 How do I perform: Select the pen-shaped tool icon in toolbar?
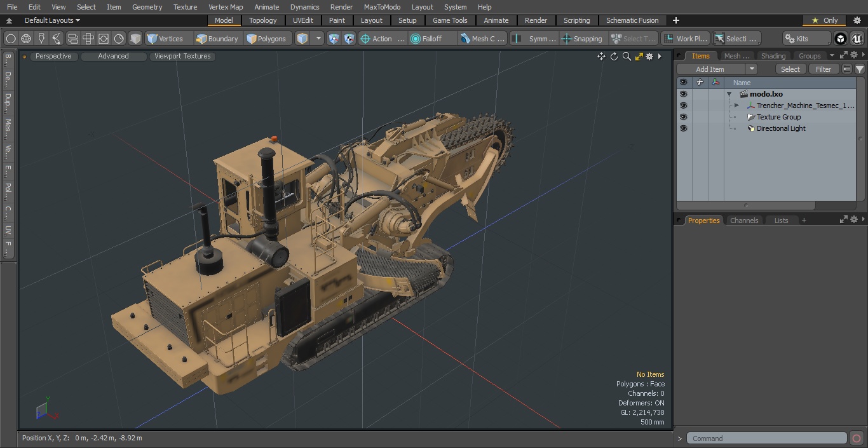point(41,39)
